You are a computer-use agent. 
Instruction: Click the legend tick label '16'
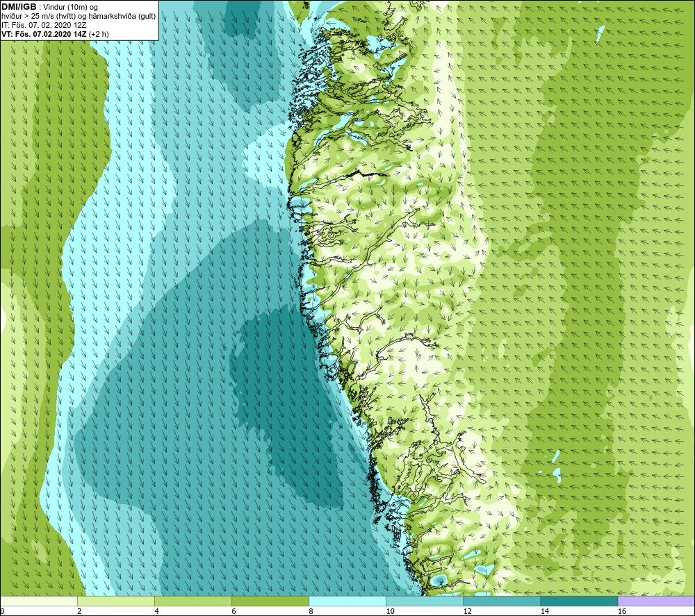tap(622, 611)
